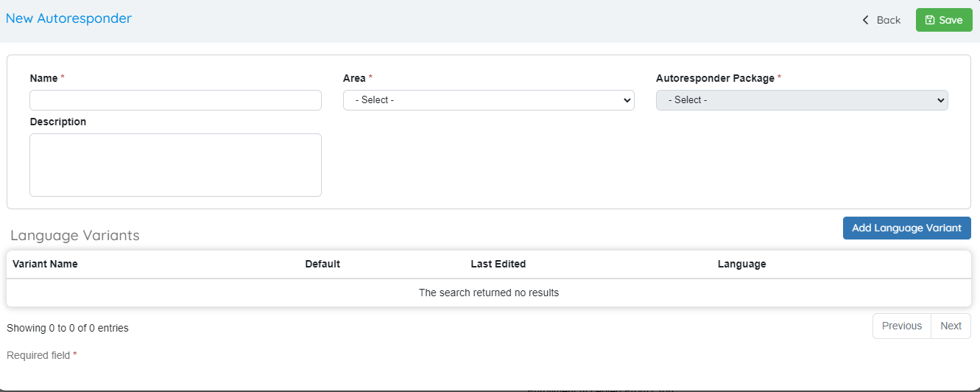Screen dimensions: 980x392
Task: Sort by Last Edited column header
Action: coord(498,264)
